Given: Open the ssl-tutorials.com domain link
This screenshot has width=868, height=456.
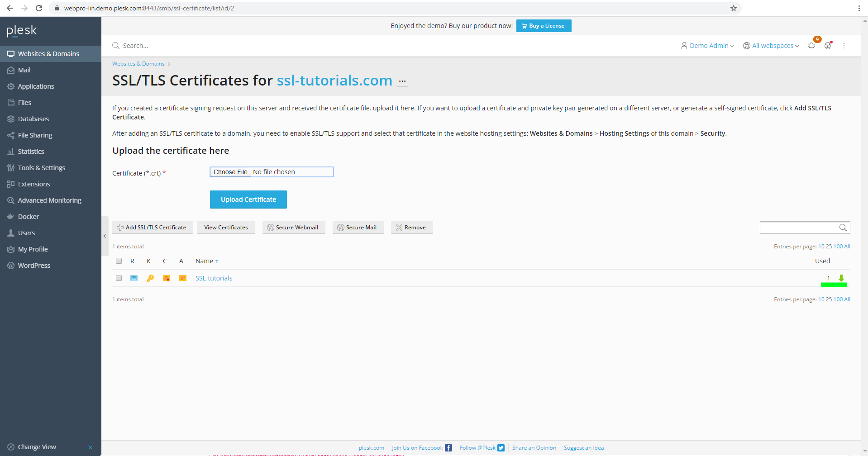Looking at the screenshot, I should 334,81.
